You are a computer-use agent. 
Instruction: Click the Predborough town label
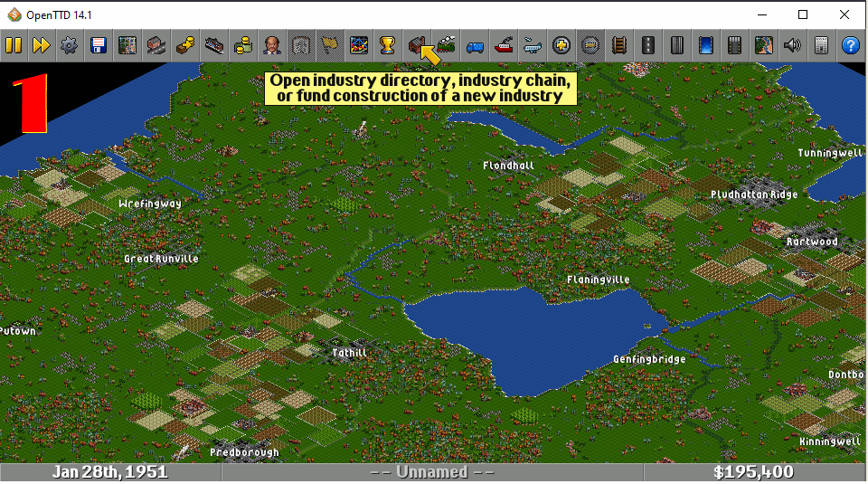tap(244, 452)
